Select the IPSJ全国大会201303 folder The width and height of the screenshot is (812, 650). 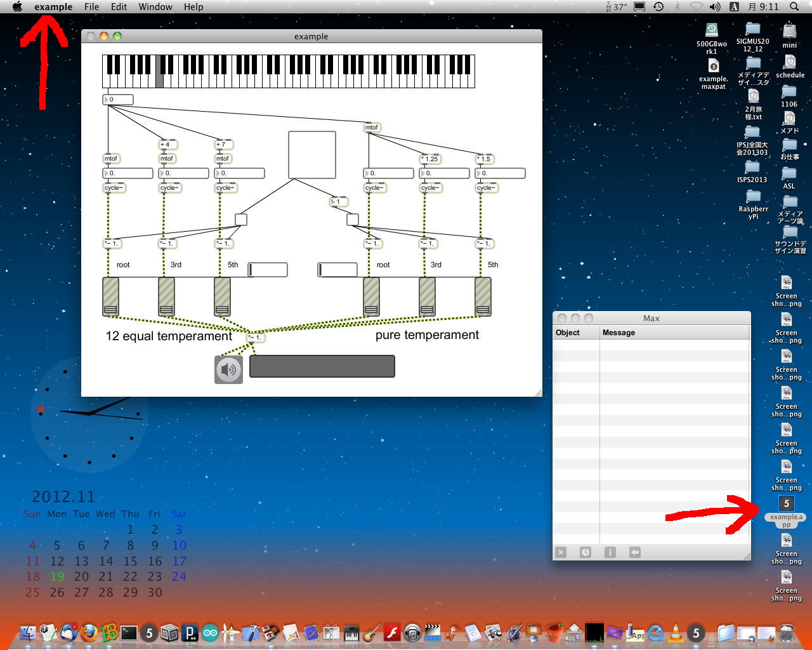pyautogui.click(x=752, y=140)
